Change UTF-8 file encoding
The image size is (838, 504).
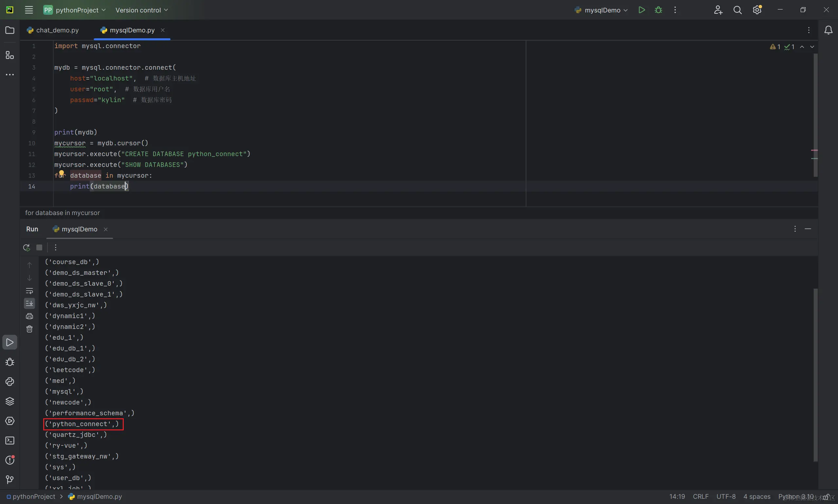tap(726, 496)
